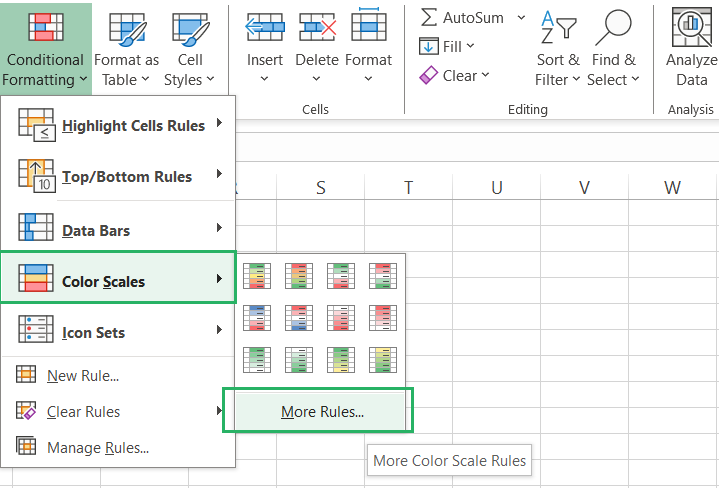Expand the AutoSum dropdown arrow
719x488 pixels.
pos(521,17)
